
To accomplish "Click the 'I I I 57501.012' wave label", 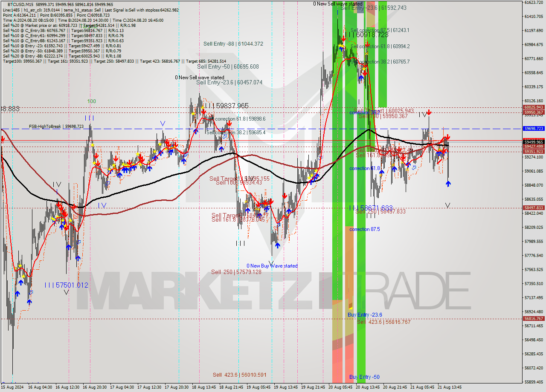I will [67, 285].
